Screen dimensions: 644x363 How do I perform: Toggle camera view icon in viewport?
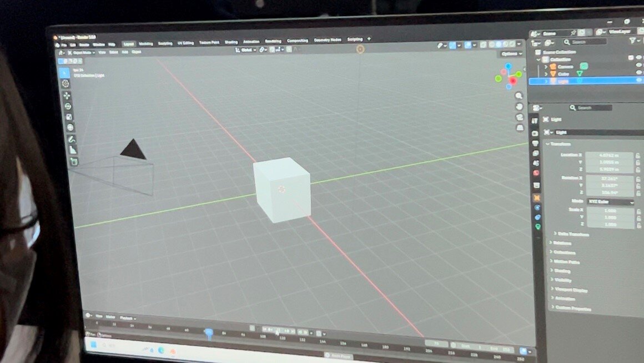(x=520, y=117)
